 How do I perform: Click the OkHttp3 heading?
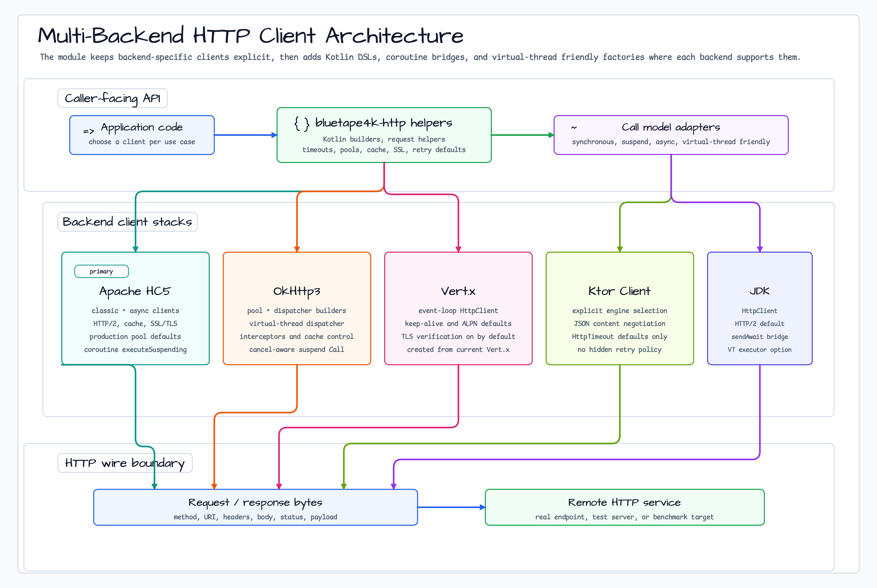[296, 291]
